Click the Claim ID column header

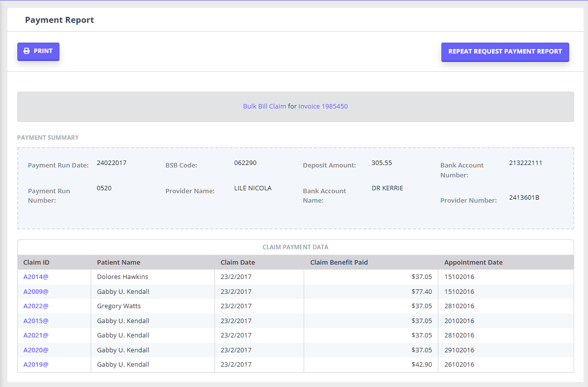click(x=36, y=263)
